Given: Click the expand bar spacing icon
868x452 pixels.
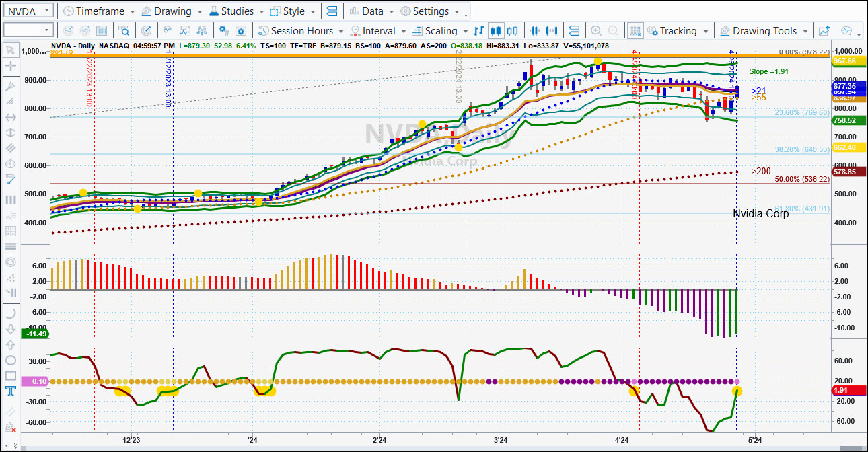Looking at the screenshot, I should point(552,30).
